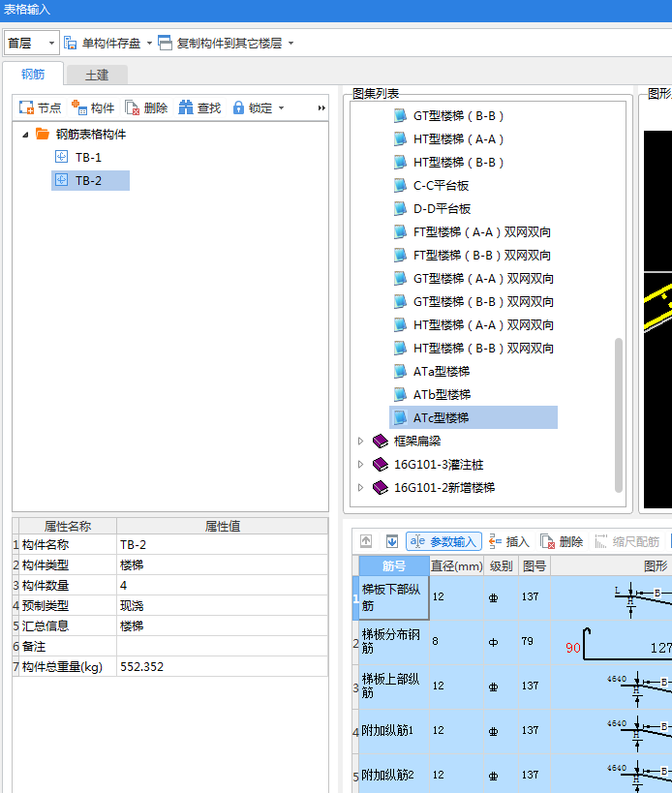Click the 锁定 lock icon
The width and height of the screenshot is (672, 793).
[x=238, y=107]
